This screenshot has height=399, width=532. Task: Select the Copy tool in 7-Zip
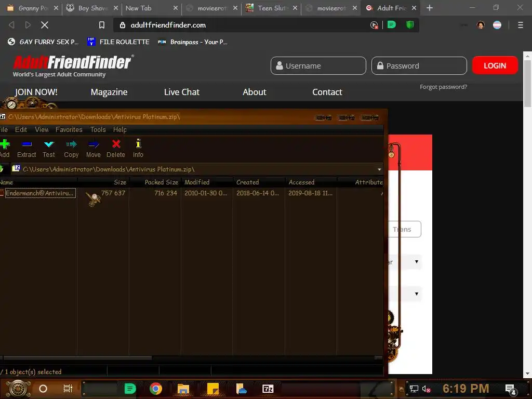pyautogui.click(x=71, y=148)
